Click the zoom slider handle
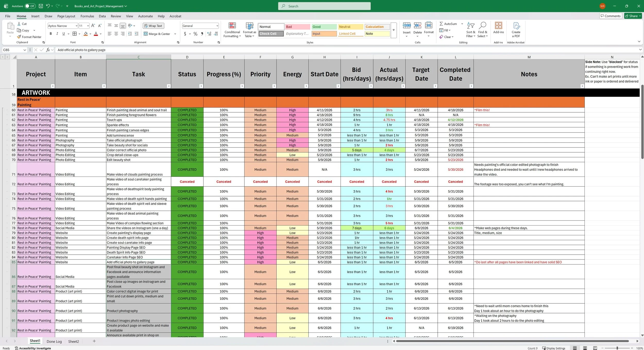Image resolution: width=644 pixels, height=350 pixels. point(617,348)
